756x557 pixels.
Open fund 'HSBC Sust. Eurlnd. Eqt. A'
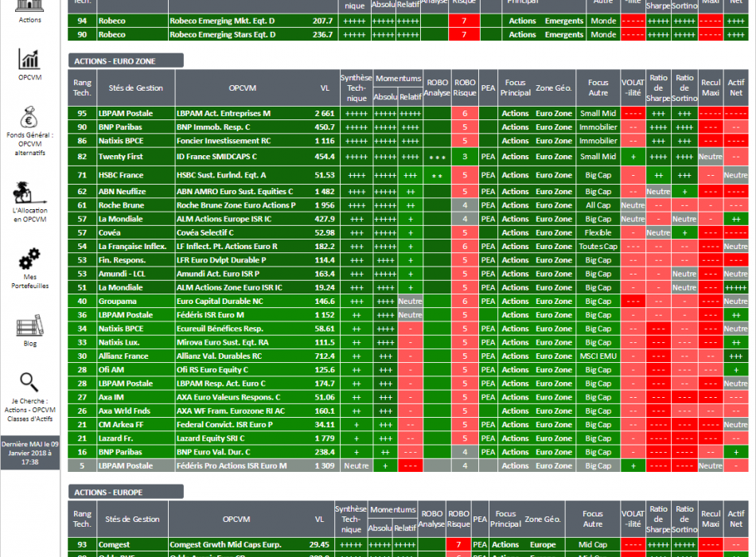tap(221, 175)
